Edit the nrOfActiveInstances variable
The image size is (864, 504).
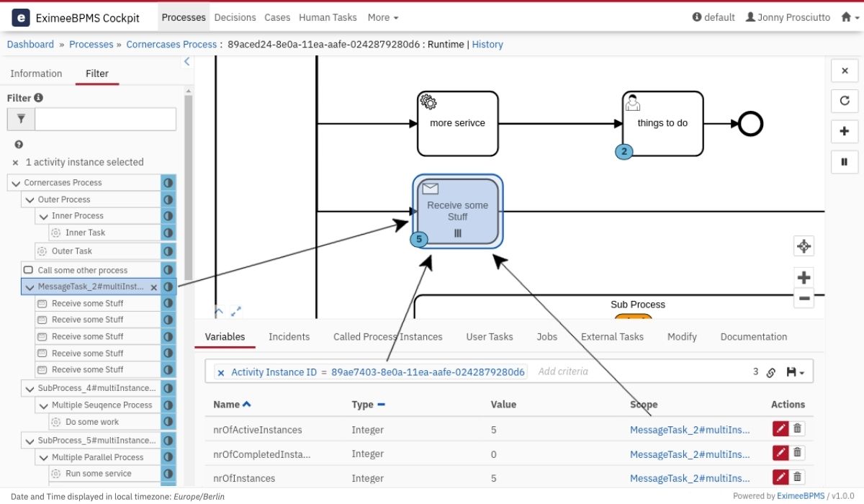(780, 428)
